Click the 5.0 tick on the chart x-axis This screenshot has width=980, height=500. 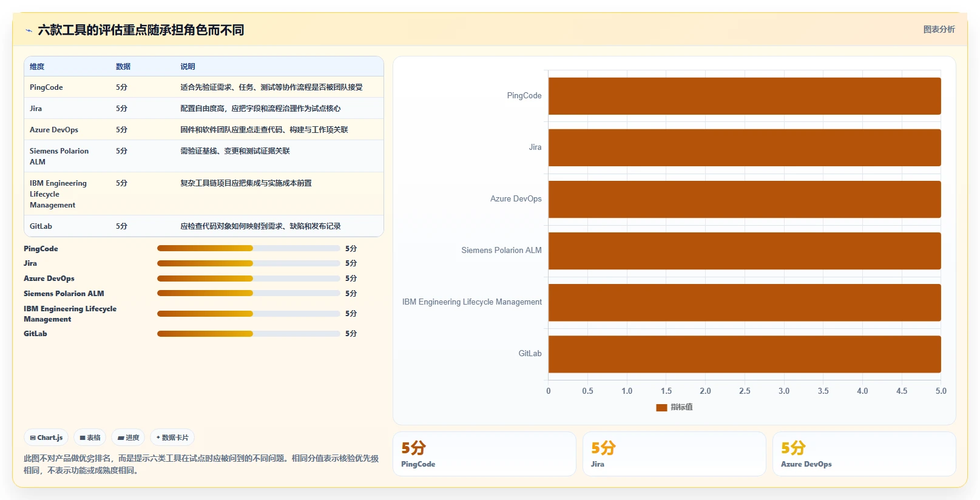pyautogui.click(x=941, y=391)
